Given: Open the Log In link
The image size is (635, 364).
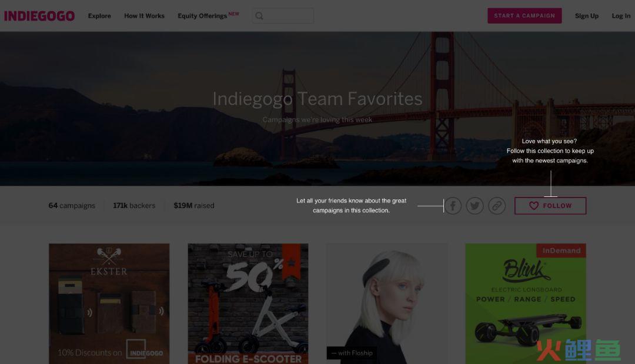Looking at the screenshot, I should pos(621,16).
